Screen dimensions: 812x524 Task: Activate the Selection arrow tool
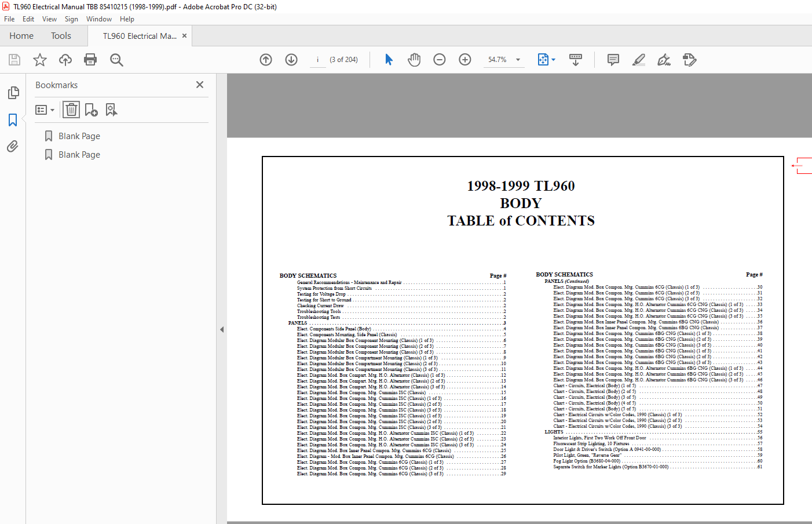[389, 60]
